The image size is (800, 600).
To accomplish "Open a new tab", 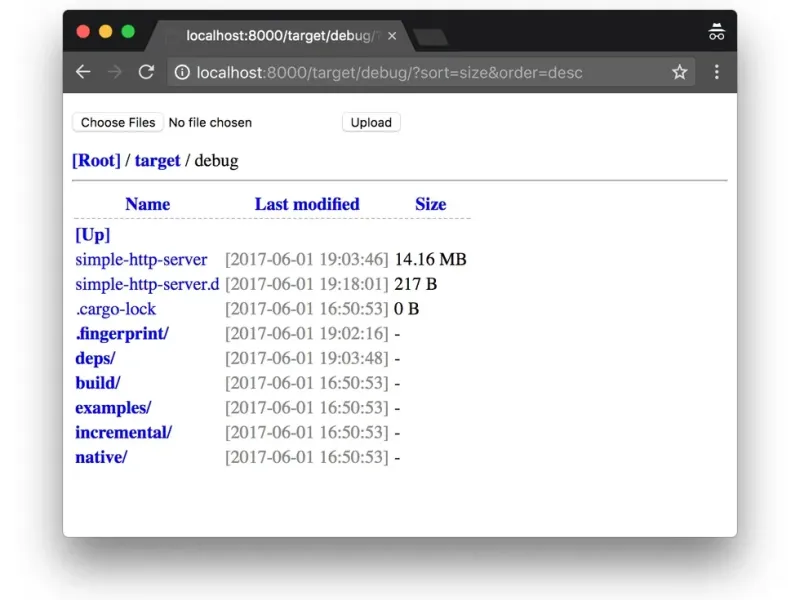I will [430, 37].
